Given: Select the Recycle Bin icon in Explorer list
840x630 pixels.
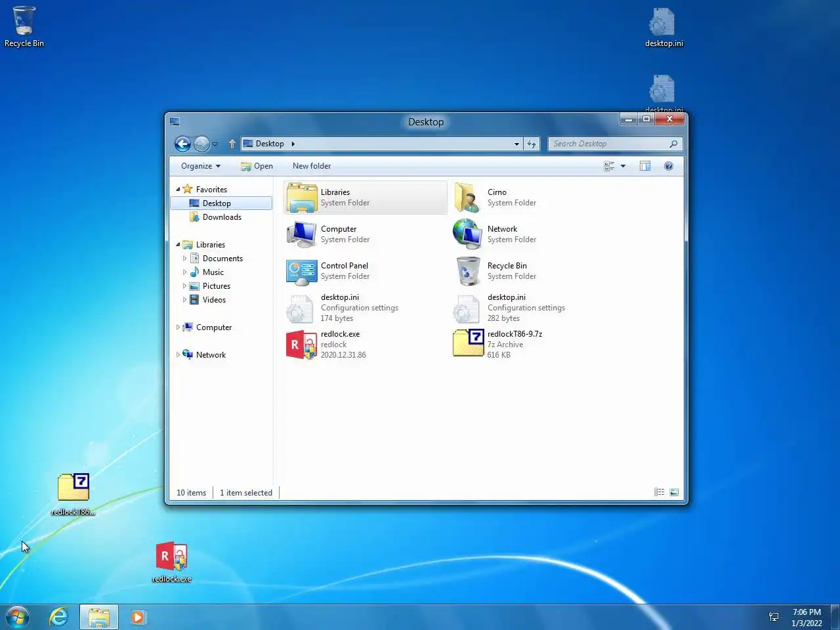Looking at the screenshot, I should click(x=468, y=271).
